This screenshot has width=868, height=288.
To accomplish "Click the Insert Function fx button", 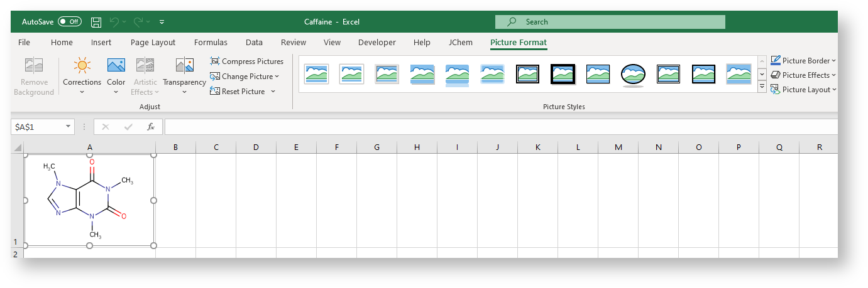I will coord(151,127).
